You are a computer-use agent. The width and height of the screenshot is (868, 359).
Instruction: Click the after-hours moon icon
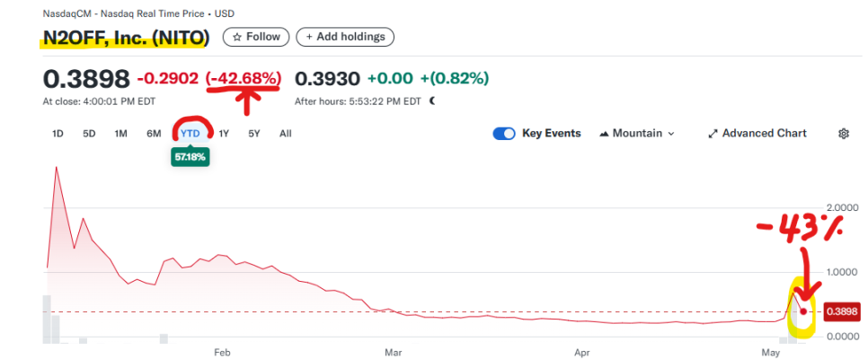tap(432, 101)
